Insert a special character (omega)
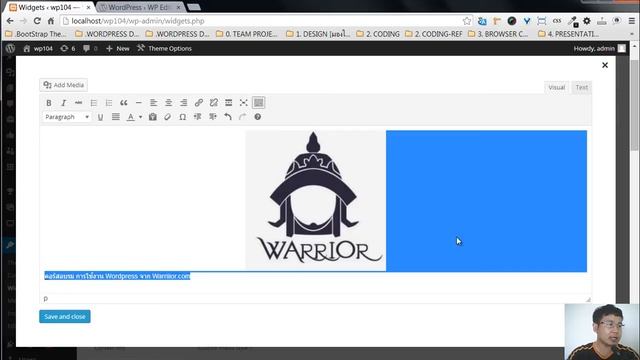Image resolution: width=640 pixels, height=360 pixels. pyautogui.click(x=183, y=117)
